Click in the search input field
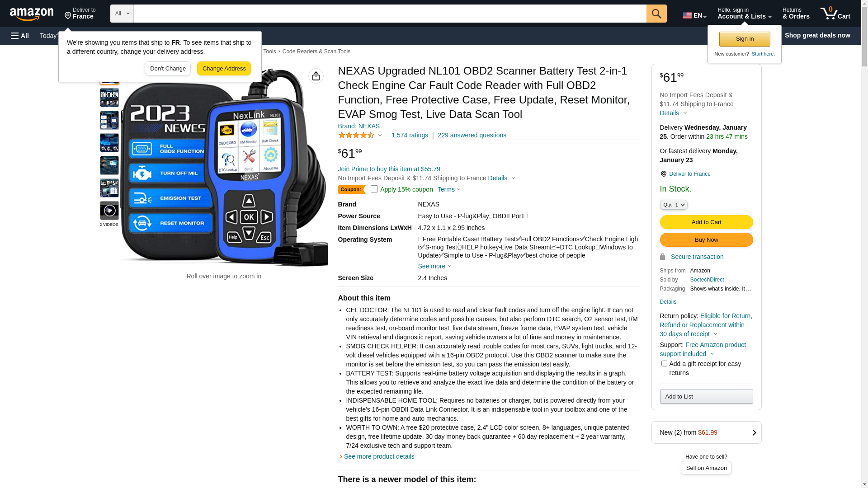Image resolution: width=868 pixels, height=488 pixels. (390, 14)
